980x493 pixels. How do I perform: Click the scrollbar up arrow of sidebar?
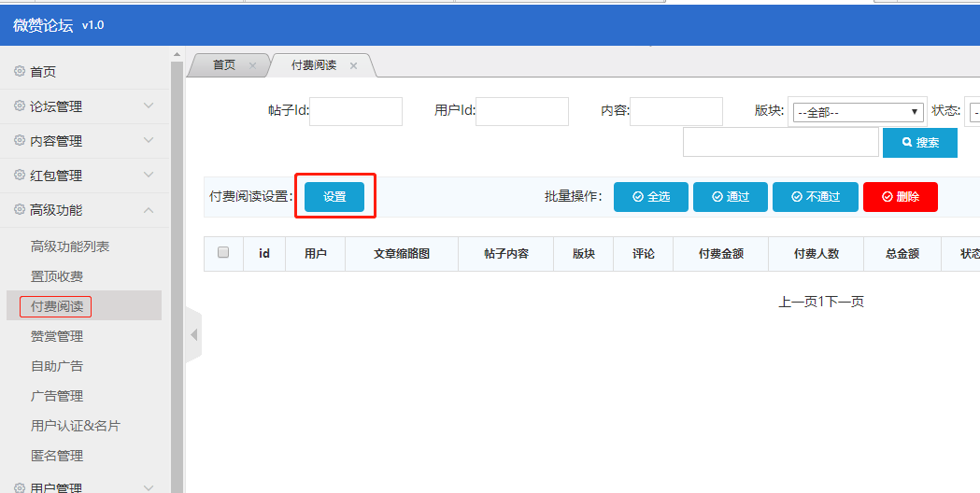pos(177,55)
